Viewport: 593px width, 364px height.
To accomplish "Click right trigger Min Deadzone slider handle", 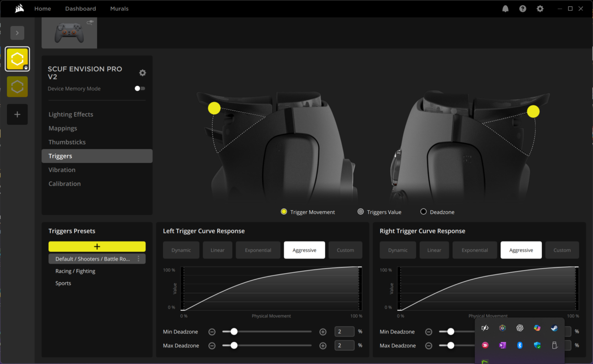I will [x=451, y=332].
